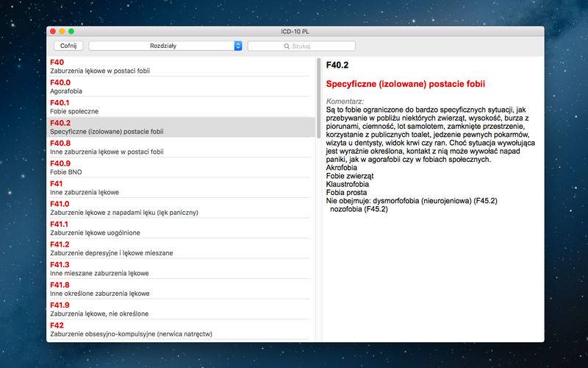Click the ICD-10 PL window title

point(295,32)
